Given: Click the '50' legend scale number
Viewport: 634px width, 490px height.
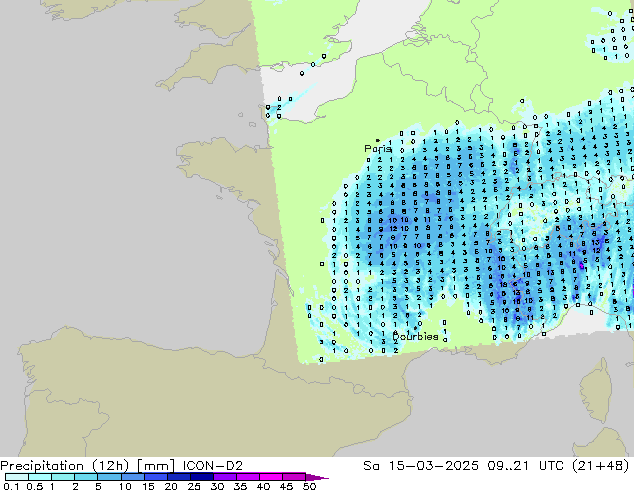Looking at the screenshot, I should click(x=310, y=486).
